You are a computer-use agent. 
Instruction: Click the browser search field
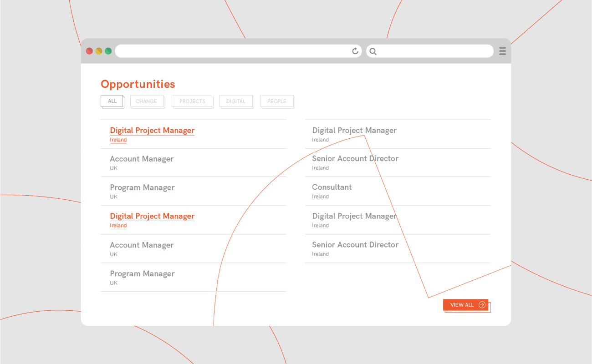[433, 51]
